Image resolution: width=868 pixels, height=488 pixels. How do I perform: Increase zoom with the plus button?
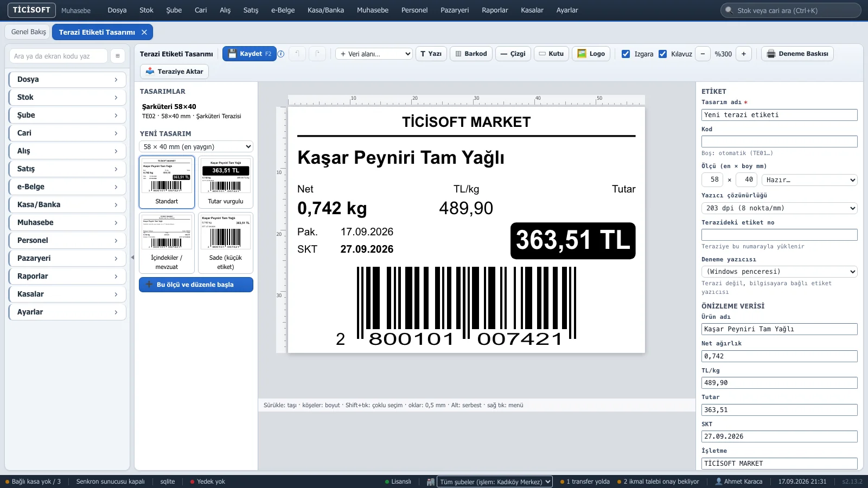744,54
